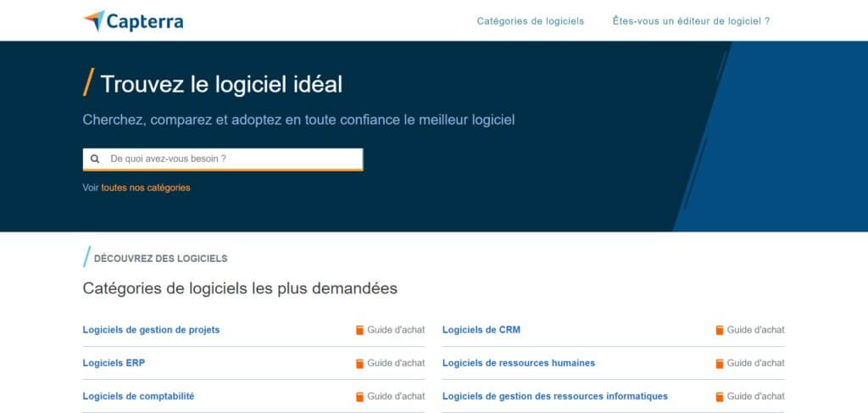Click guide icon beside Logiciels ERP
868x413 pixels.
(359, 363)
